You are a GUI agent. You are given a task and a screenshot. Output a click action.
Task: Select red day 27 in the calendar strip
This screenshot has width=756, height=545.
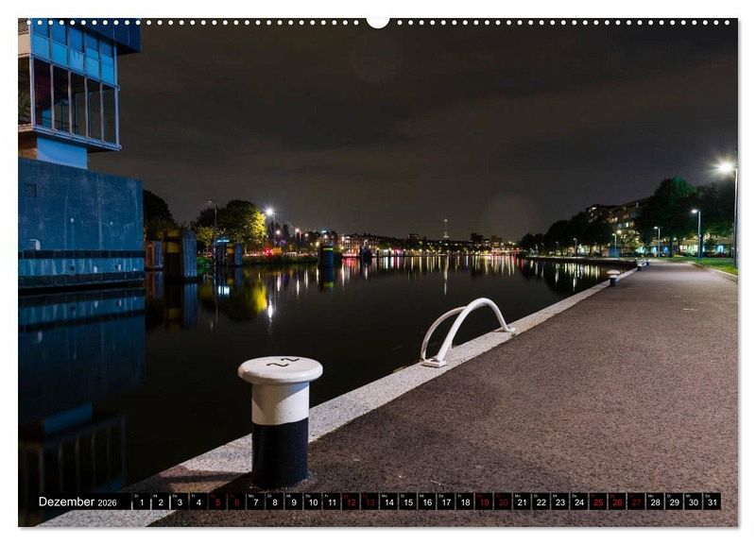tap(636, 502)
